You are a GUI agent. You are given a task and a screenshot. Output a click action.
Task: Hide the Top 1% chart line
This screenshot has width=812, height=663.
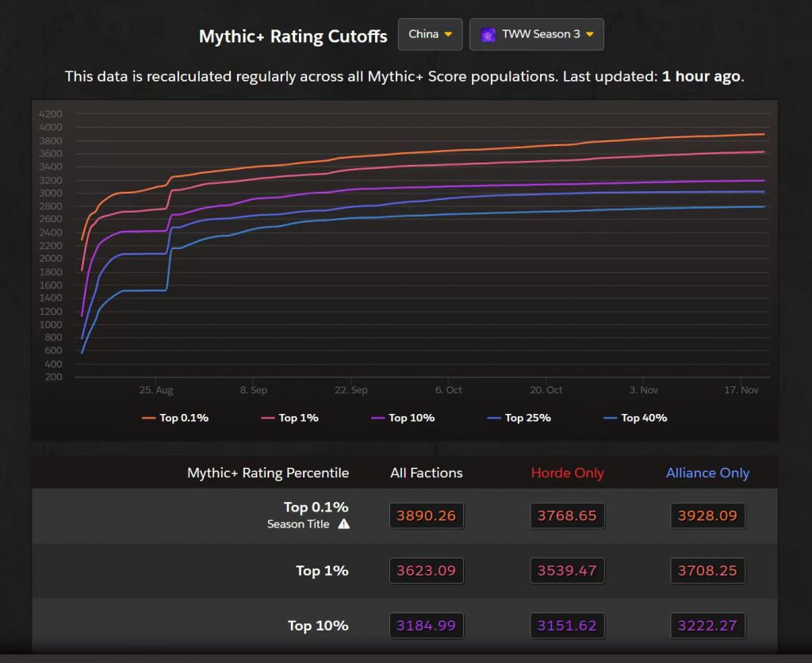pyautogui.click(x=289, y=418)
